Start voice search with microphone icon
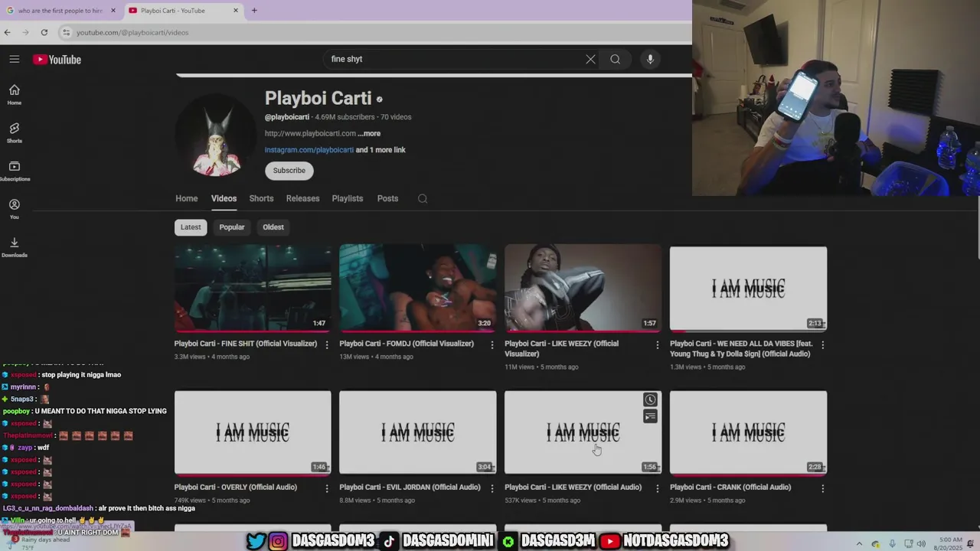Viewport: 980px width, 551px height. coord(650,59)
